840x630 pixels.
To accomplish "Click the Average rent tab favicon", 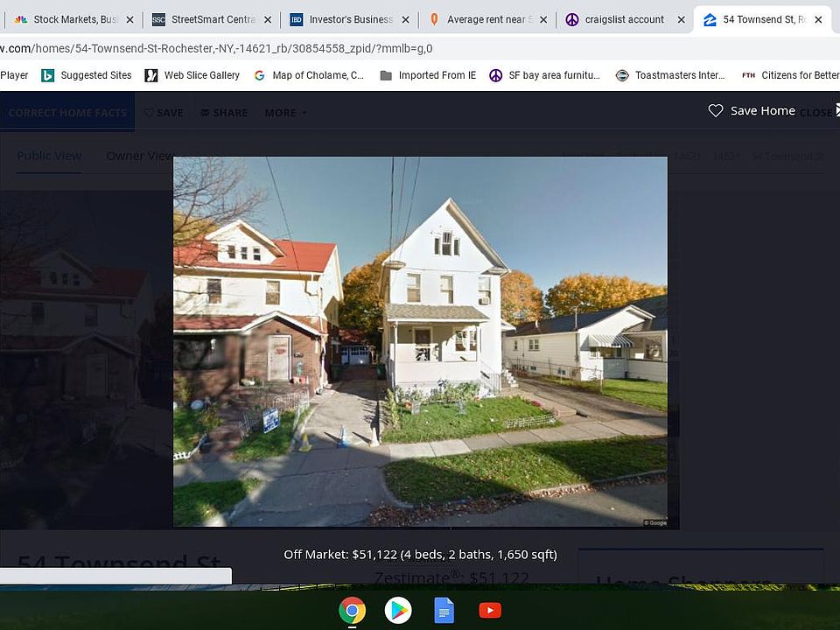I will click(x=434, y=20).
